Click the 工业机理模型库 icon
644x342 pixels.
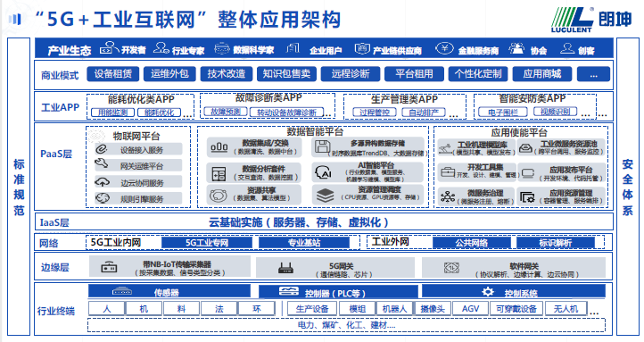pyautogui.click(x=446, y=148)
